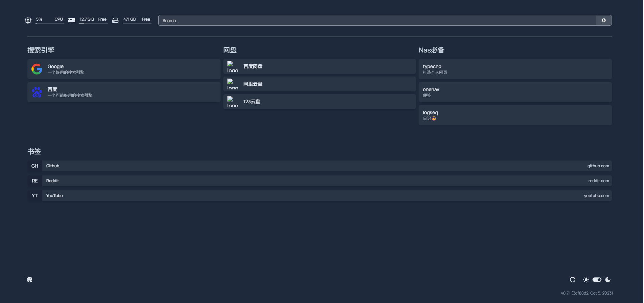Open the 123云盘 service name
644x303 pixels.
[x=252, y=102]
